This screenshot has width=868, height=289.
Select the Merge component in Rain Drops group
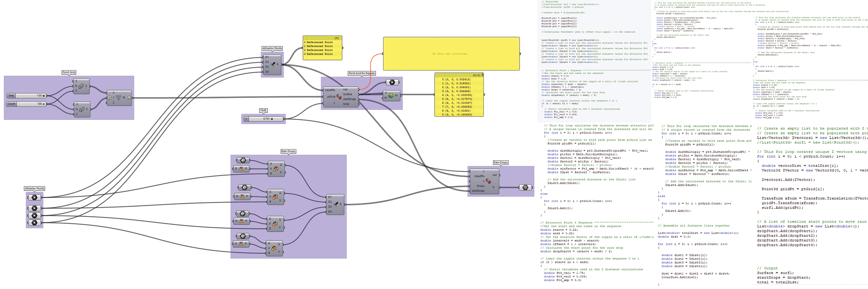pos(335,204)
